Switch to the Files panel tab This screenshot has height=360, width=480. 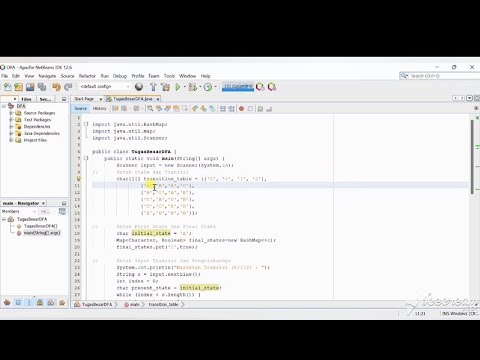[26, 99]
